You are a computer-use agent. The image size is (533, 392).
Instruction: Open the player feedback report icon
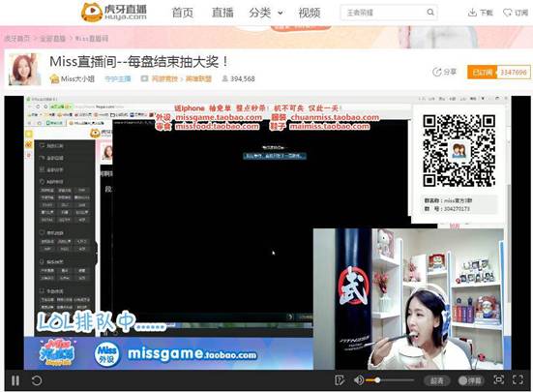click(x=340, y=380)
